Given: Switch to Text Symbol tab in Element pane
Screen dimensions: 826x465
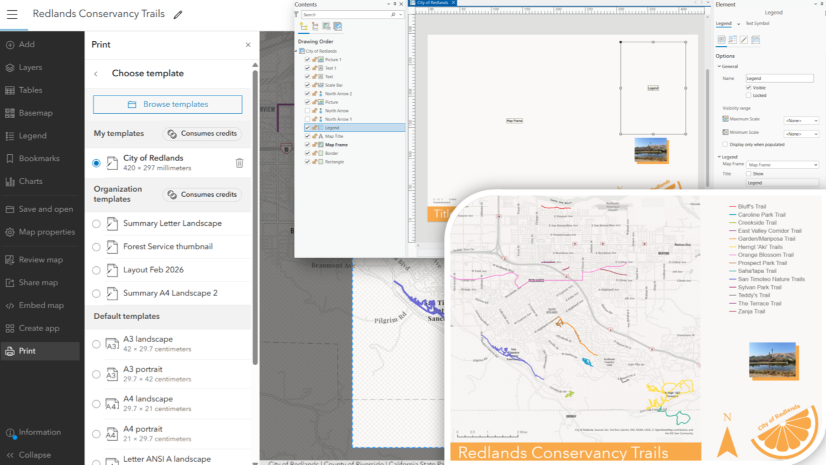Looking at the screenshot, I should click(x=758, y=23).
